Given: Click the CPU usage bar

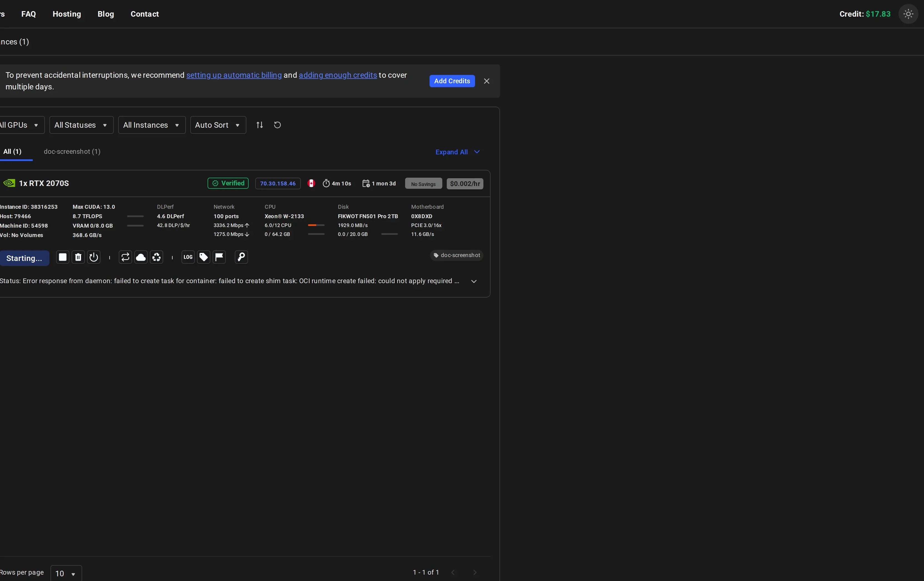Looking at the screenshot, I should coord(316,225).
